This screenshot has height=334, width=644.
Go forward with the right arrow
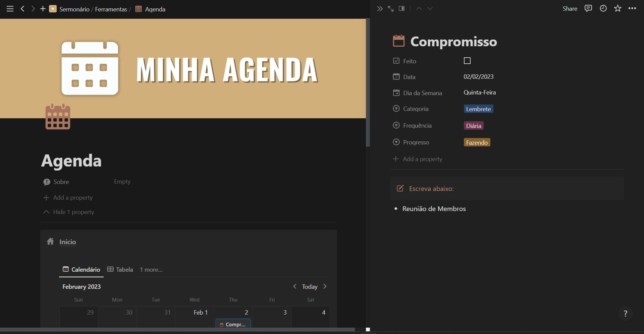33,9
